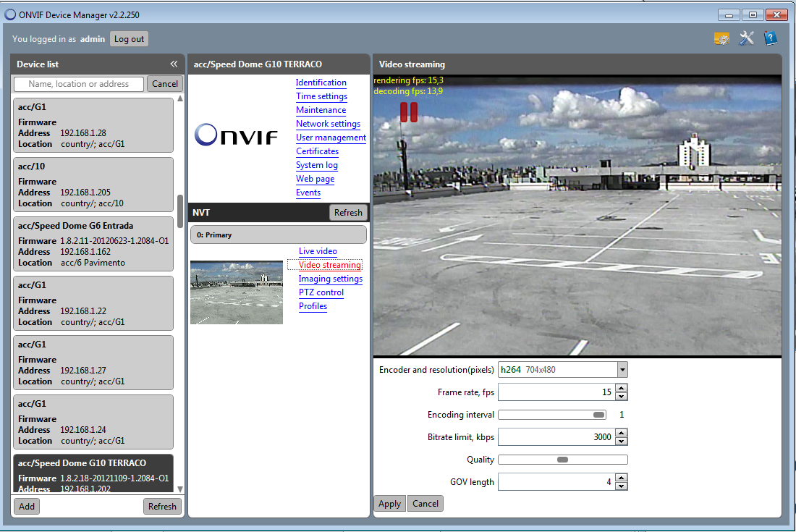The width and height of the screenshot is (796, 532).
Task: Decrease the Bitrate limit kbps value
Action: coord(622,442)
